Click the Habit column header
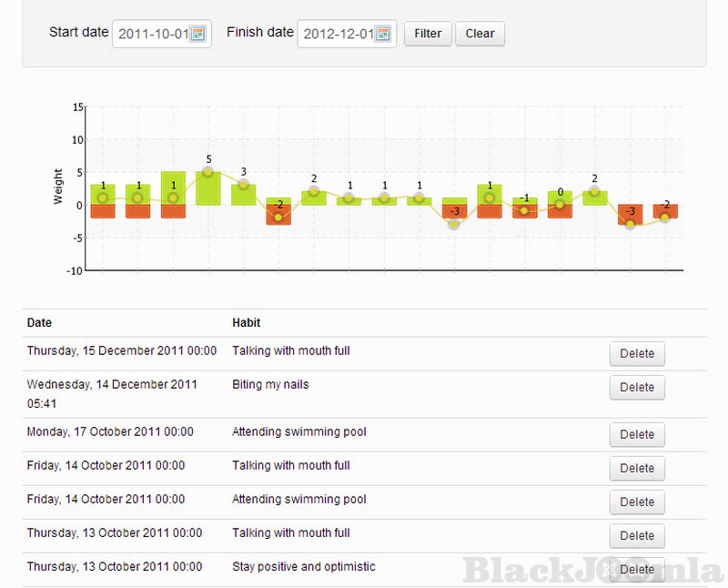The width and height of the screenshot is (728, 588). tap(247, 323)
